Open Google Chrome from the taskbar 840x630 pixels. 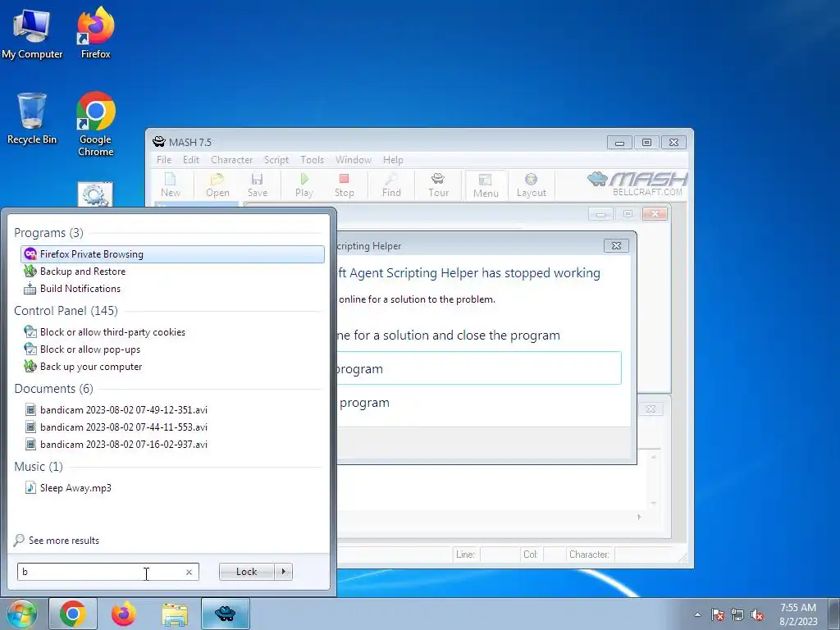(x=73, y=614)
